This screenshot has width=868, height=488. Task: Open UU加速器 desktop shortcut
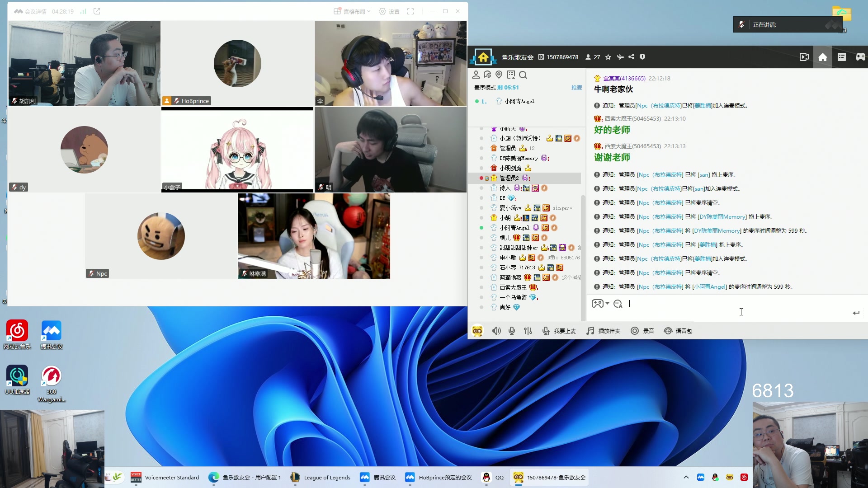coord(17,380)
